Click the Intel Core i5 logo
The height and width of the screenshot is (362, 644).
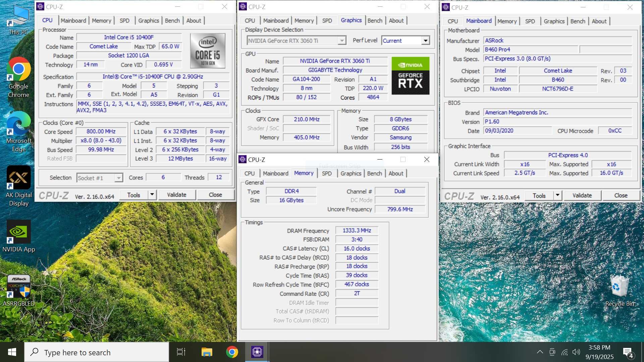pyautogui.click(x=208, y=51)
